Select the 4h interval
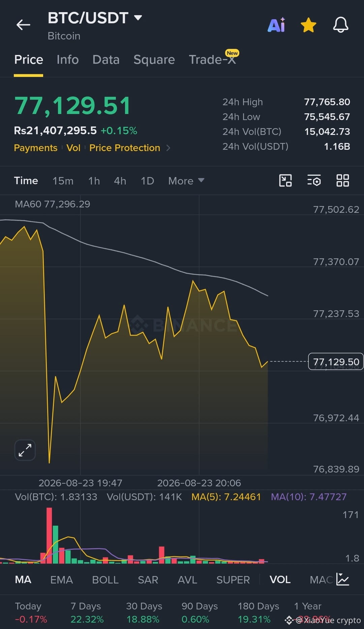This screenshot has height=629, width=364. click(120, 181)
